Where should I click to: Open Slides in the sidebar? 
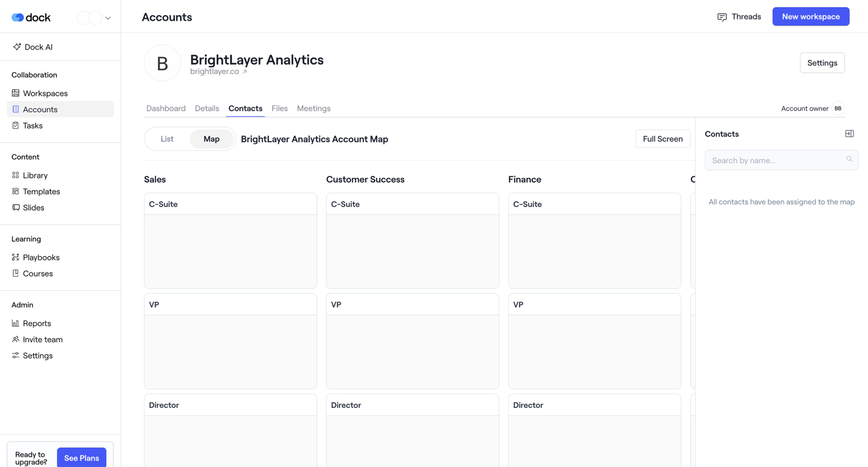[x=60, y=207]
